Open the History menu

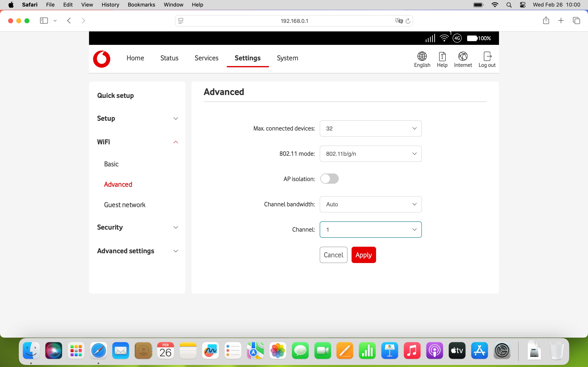click(x=110, y=5)
